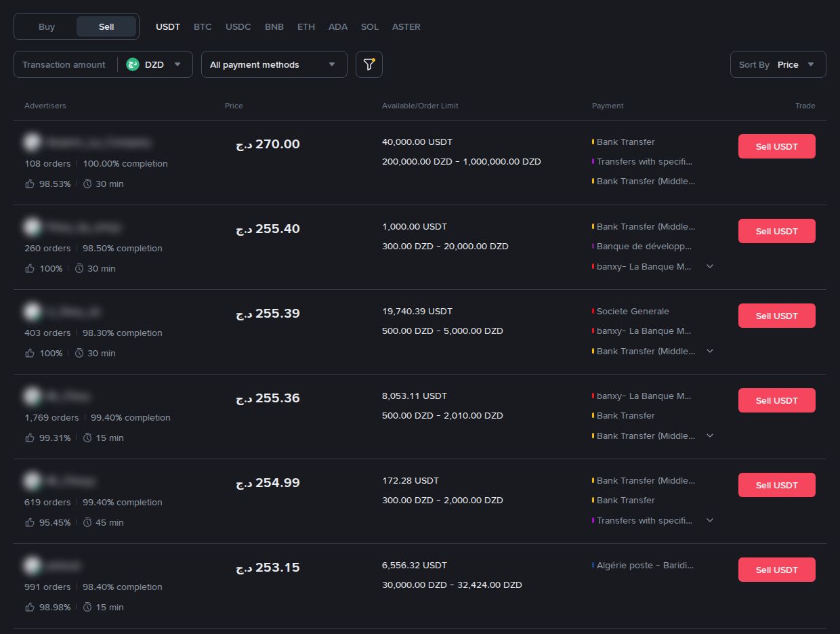Expand payment methods for the 255.40 offer
Viewport: 840px width, 634px height.
(x=710, y=266)
